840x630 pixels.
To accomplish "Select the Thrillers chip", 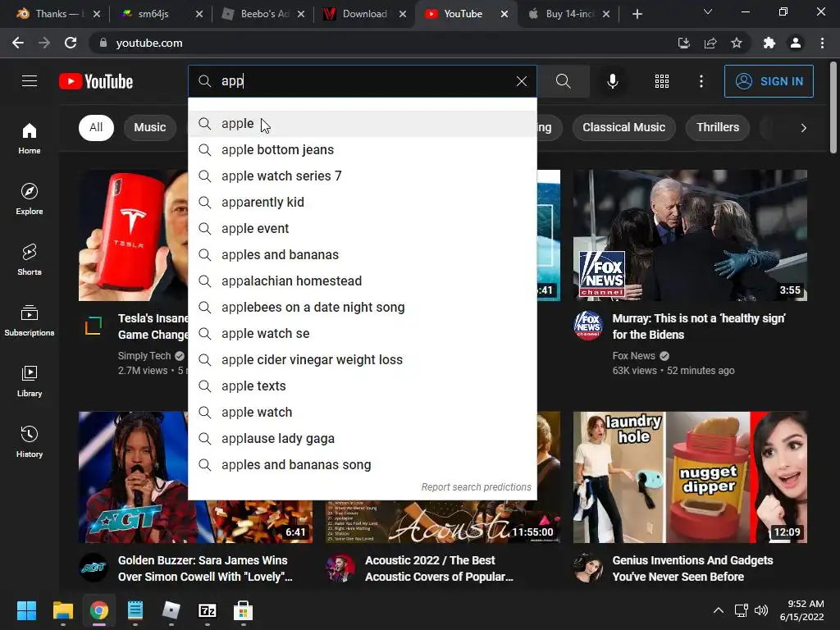I will (x=717, y=127).
